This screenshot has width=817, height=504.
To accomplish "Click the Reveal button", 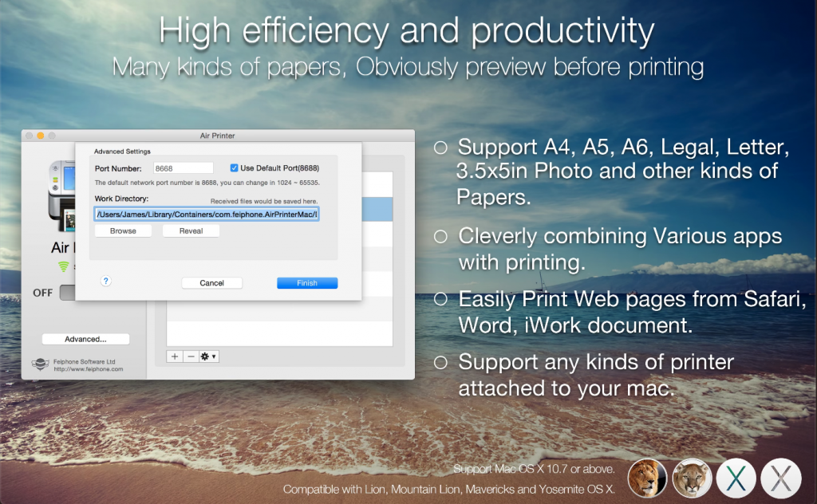I will click(x=191, y=230).
